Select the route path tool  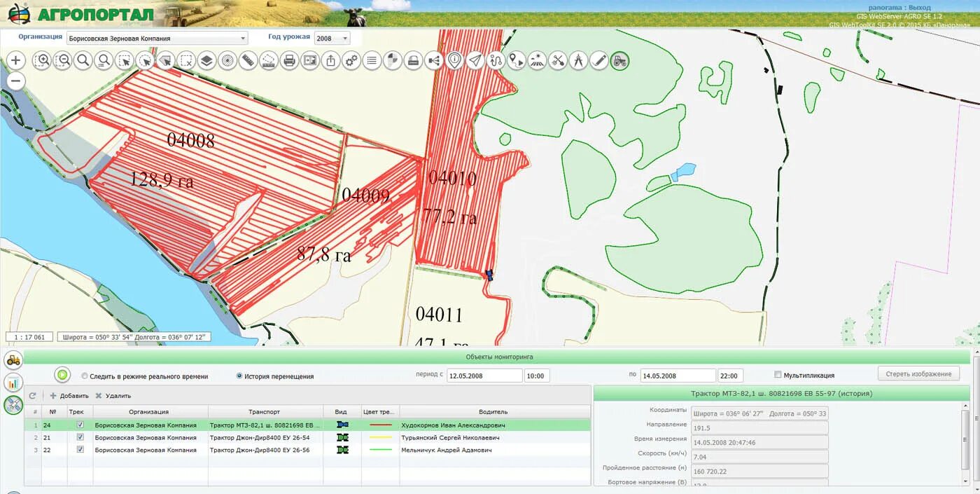496,60
